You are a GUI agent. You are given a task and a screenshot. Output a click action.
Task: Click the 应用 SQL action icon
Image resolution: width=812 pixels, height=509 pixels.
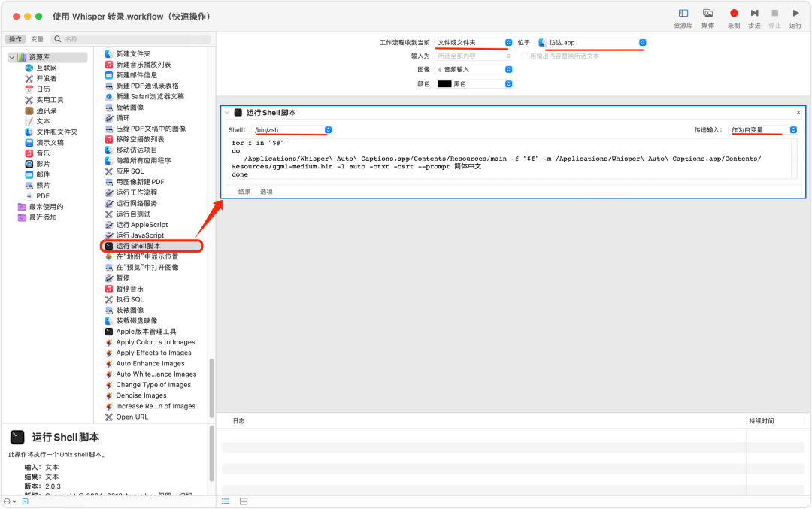[109, 171]
